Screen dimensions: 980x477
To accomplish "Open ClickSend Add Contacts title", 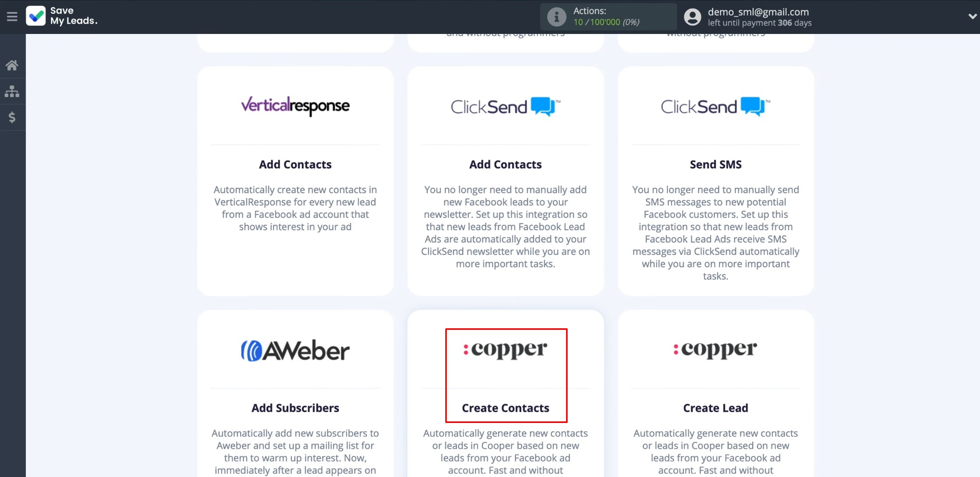I will [505, 165].
